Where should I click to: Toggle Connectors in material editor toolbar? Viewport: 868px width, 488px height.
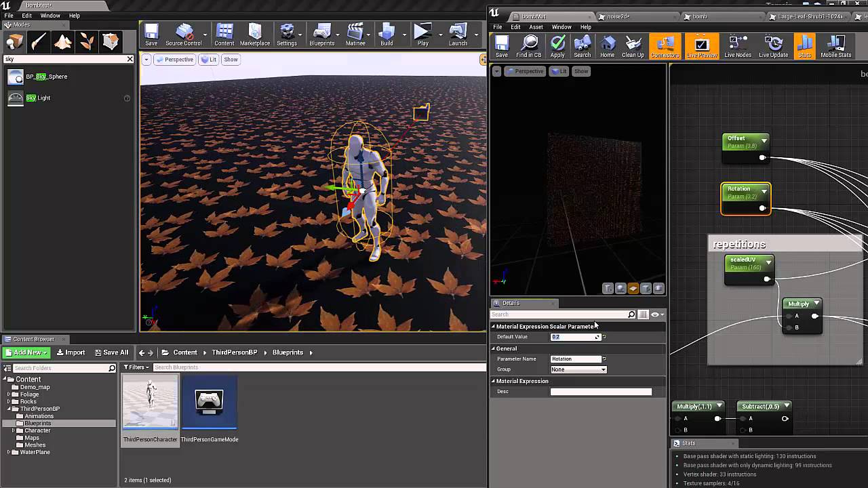tap(665, 47)
